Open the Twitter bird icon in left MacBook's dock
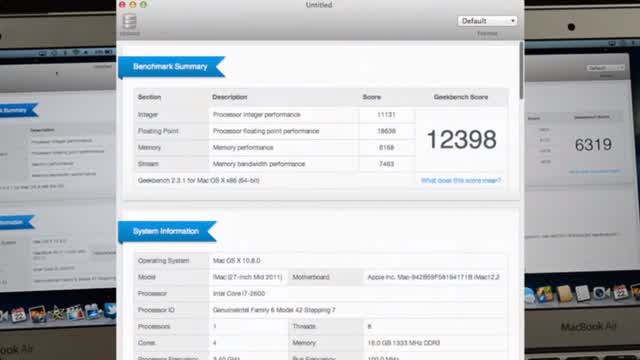The width and height of the screenshot is (640, 360). point(110,310)
